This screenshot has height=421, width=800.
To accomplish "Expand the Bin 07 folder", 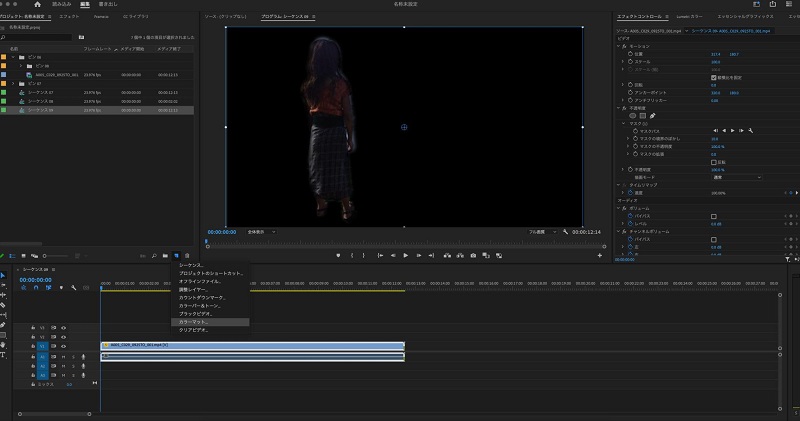I will [x=13, y=84].
